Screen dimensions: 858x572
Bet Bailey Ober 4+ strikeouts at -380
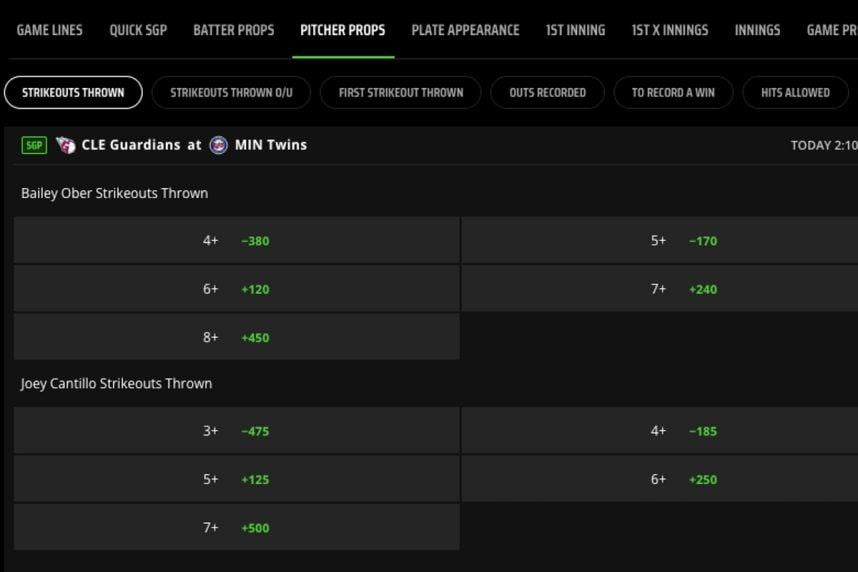pyautogui.click(x=236, y=240)
